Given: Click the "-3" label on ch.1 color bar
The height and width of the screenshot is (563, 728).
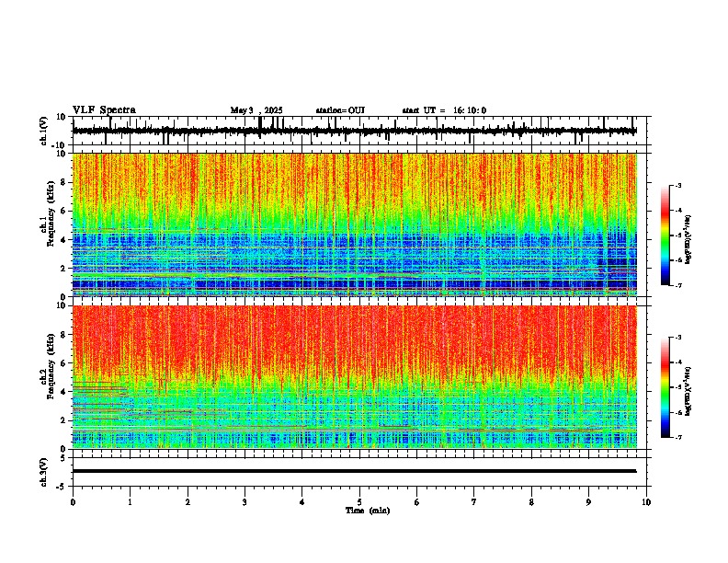Looking at the screenshot, I should point(677,186).
